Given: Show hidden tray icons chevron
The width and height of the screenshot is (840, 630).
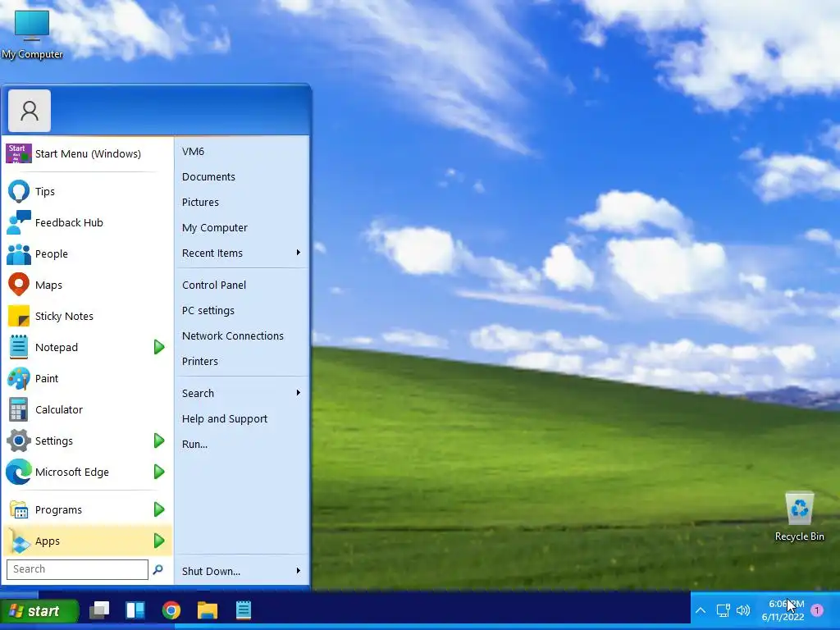Looking at the screenshot, I should (701, 610).
